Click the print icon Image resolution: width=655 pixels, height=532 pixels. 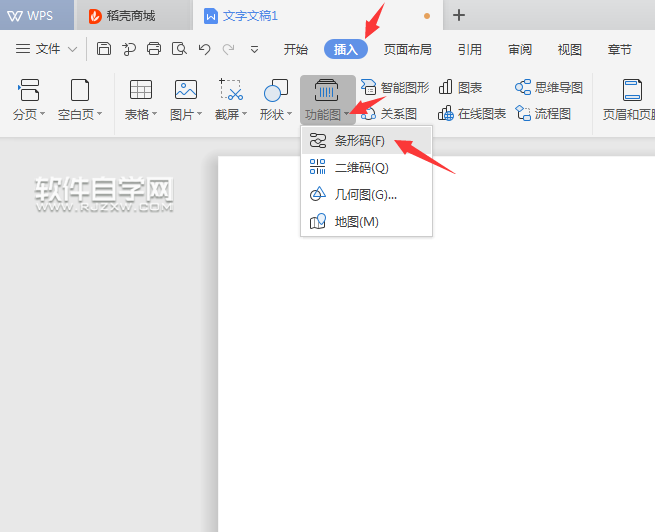tap(154, 49)
